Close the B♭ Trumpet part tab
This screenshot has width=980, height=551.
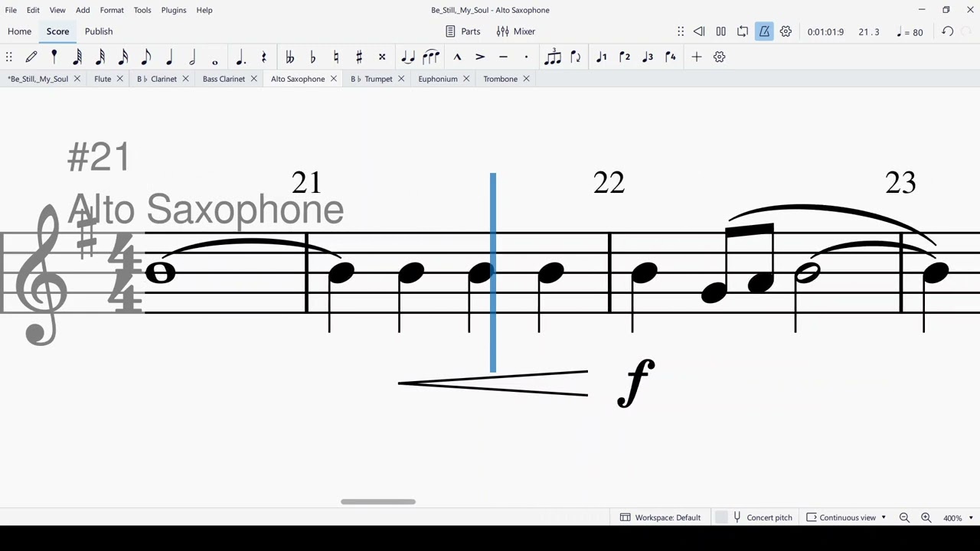(x=400, y=79)
